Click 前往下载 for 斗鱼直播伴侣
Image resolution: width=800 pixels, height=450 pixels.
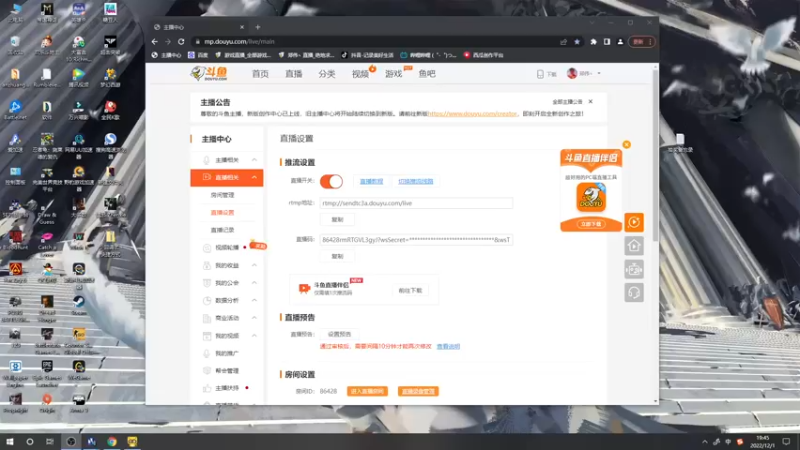click(410, 290)
